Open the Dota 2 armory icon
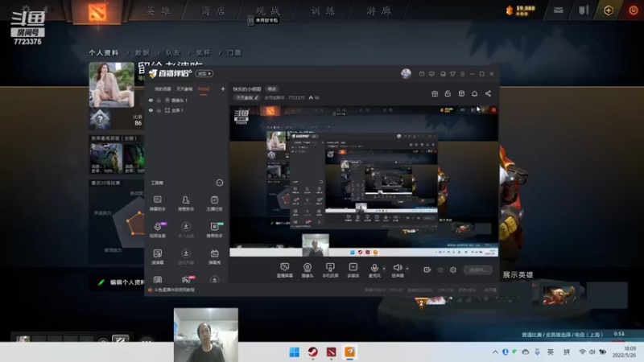 tap(584, 10)
